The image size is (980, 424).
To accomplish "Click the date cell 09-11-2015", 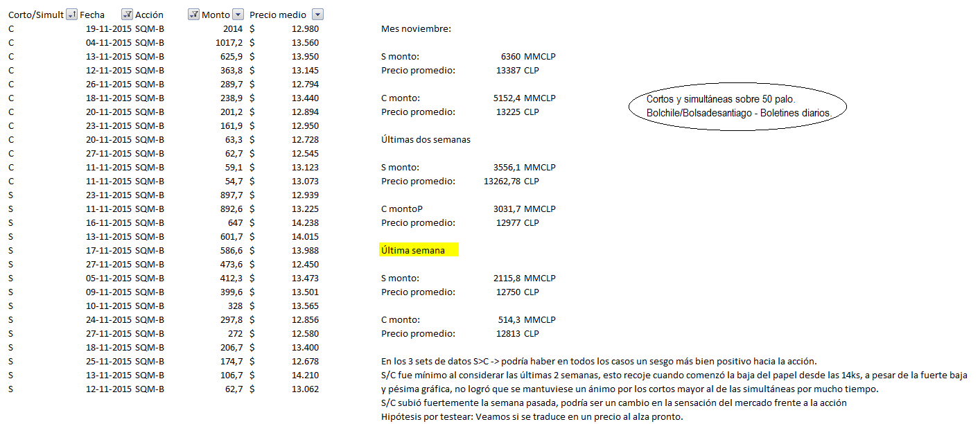I will pos(109,292).
